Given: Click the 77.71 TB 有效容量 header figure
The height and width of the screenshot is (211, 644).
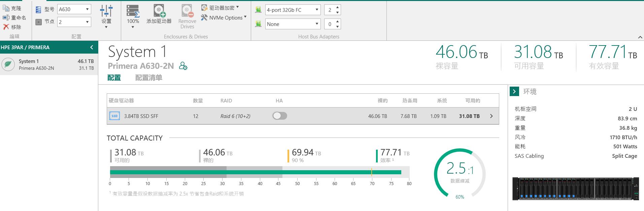Looking at the screenshot, I should (613, 53).
